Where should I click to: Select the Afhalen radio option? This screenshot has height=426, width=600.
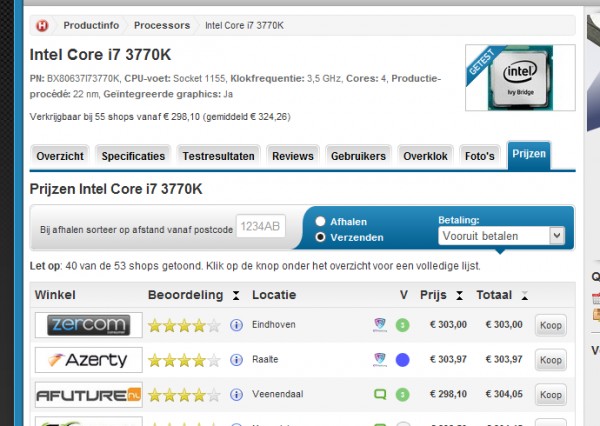click(320, 221)
